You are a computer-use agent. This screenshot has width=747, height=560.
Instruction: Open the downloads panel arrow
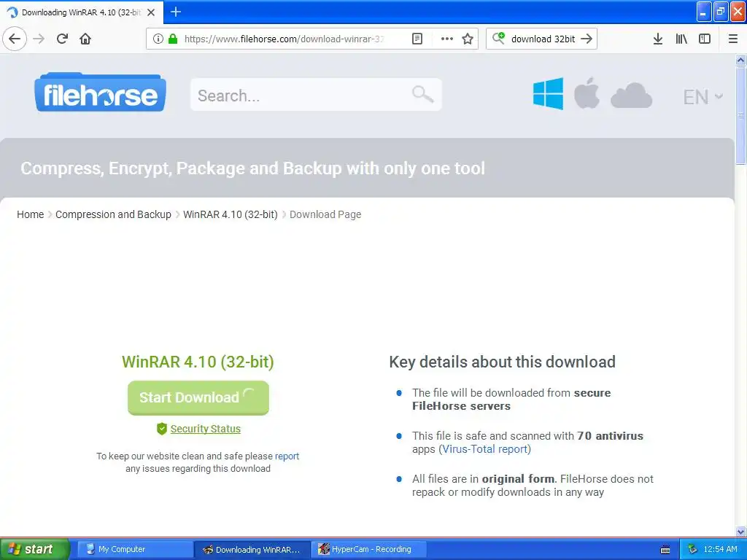(658, 39)
